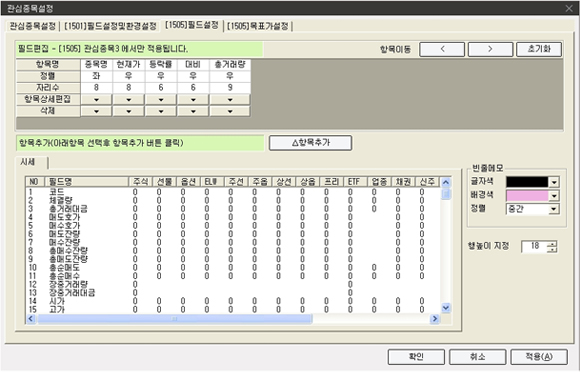
Task: Click the horizontal scroll-left arrow
Action: (x=31, y=319)
